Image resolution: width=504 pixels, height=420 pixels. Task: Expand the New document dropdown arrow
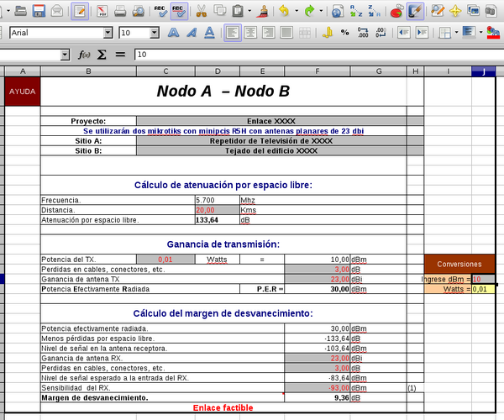[x=8, y=11]
